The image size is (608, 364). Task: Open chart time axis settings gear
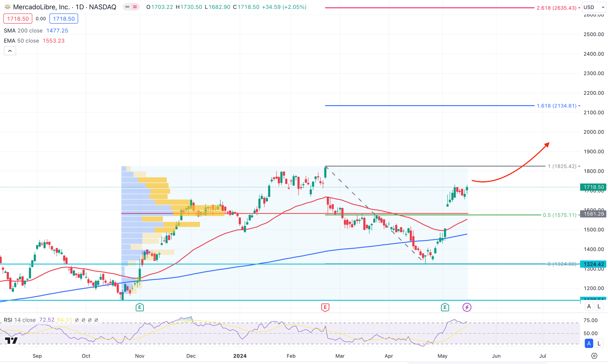click(x=594, y=356)
